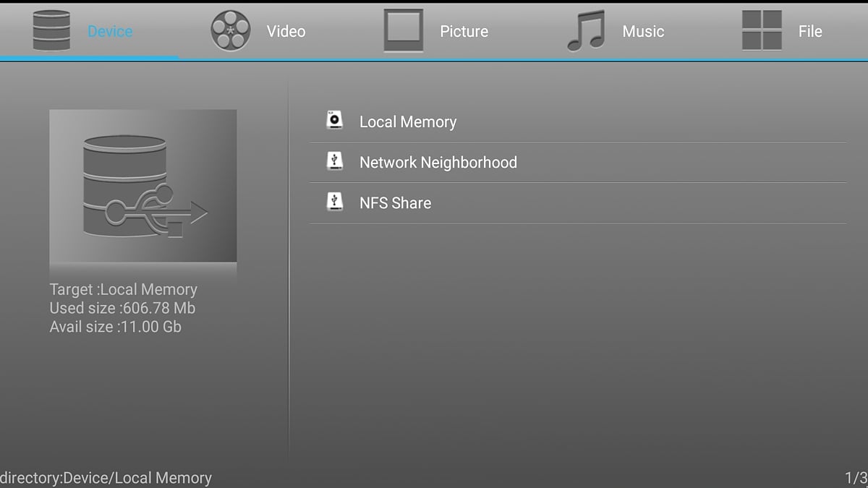Go to the Music tab
The width and height of the screenshot is (868, 488).
tap(643, 31)
